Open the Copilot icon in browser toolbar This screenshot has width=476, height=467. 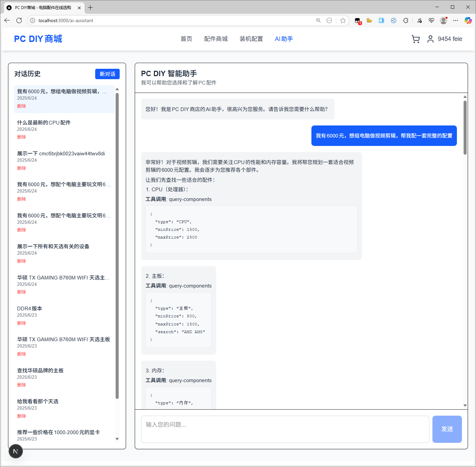click(x=468, y=20)
